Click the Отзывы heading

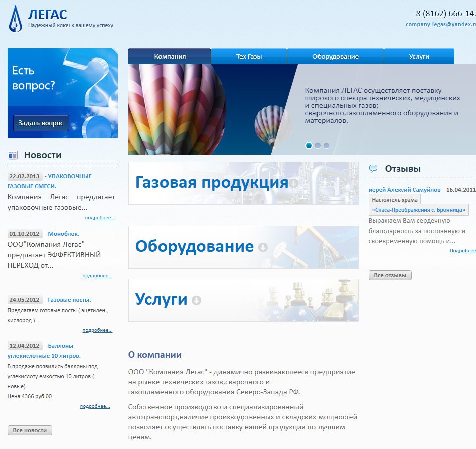403,169
